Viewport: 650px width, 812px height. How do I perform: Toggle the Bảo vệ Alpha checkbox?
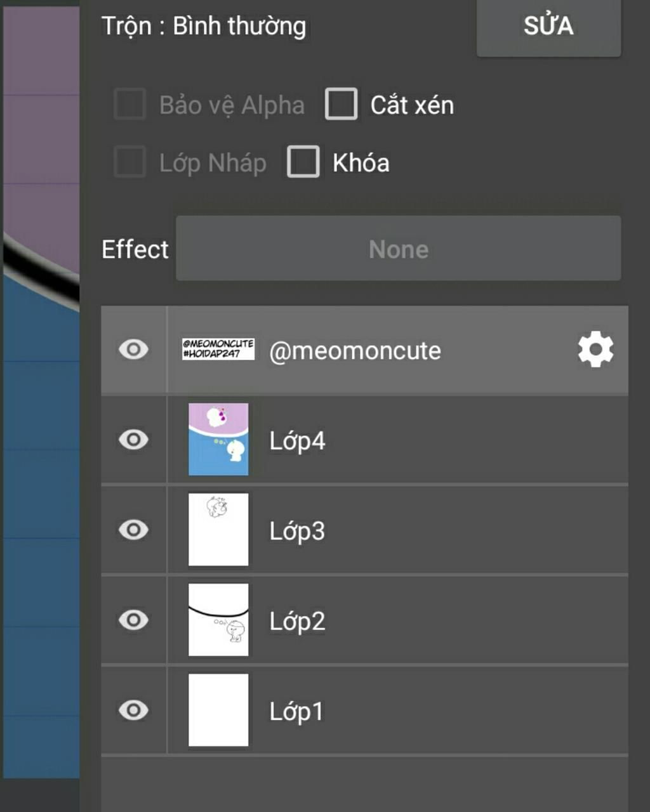click(x=130, y=104)
